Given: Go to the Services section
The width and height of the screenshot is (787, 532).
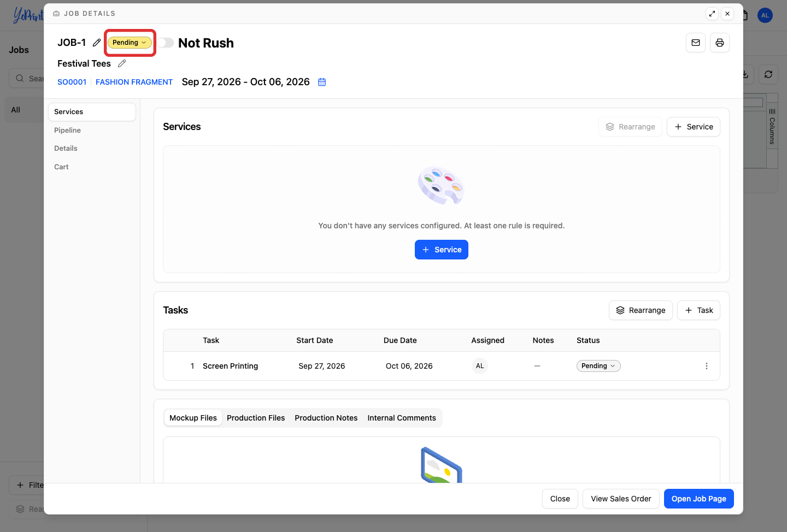Looking at the screenshot, I should (92, 112).
